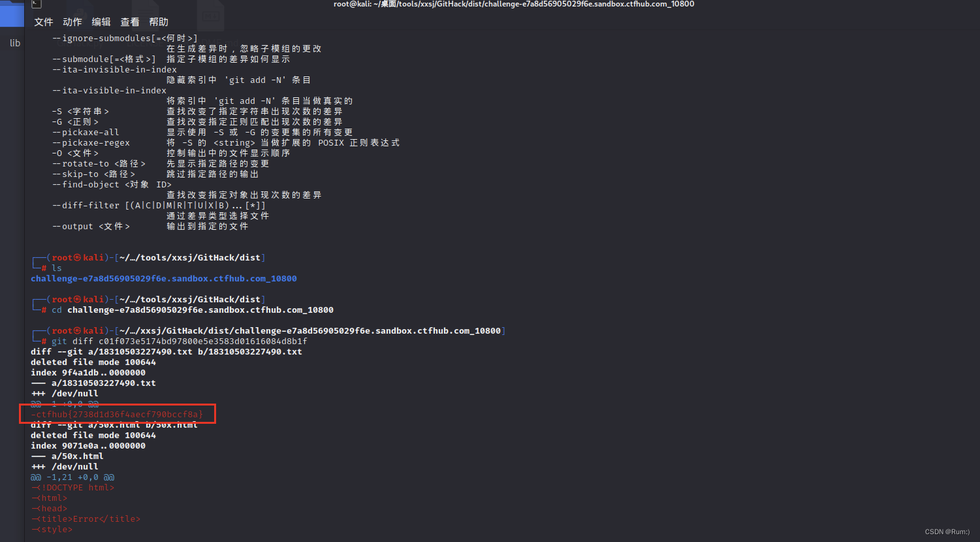The width and height of the screenshot is (980, 542).
Task: Click the cd challenge command line
Action: pos(193,310)
